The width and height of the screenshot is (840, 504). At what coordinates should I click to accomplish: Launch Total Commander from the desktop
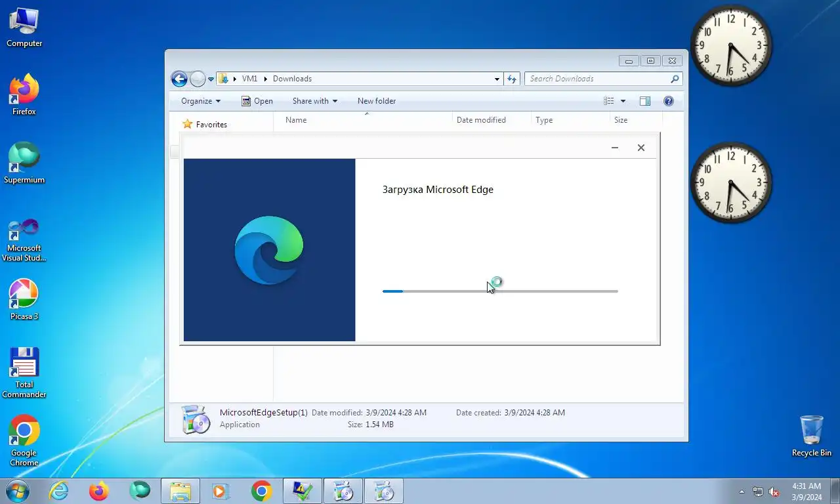pyautogui.click(x=24, y=373)
